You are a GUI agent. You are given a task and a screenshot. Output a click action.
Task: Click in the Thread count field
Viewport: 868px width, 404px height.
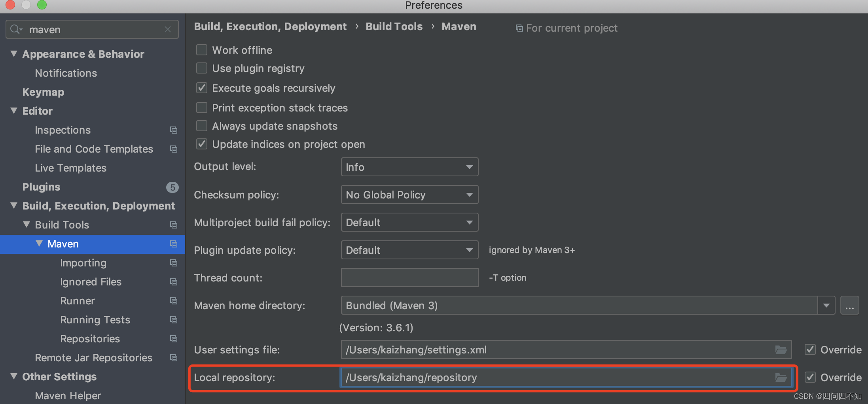click(x=409, y=278)
